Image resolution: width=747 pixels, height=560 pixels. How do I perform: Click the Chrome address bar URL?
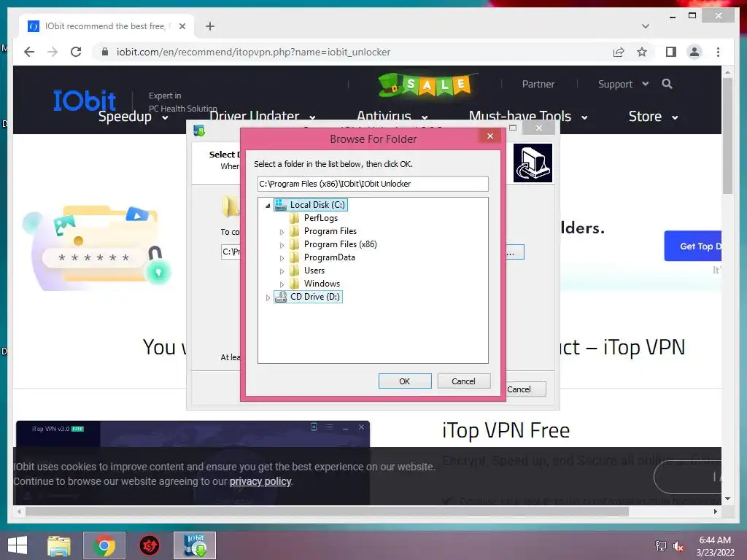click(x=253, y=52)
